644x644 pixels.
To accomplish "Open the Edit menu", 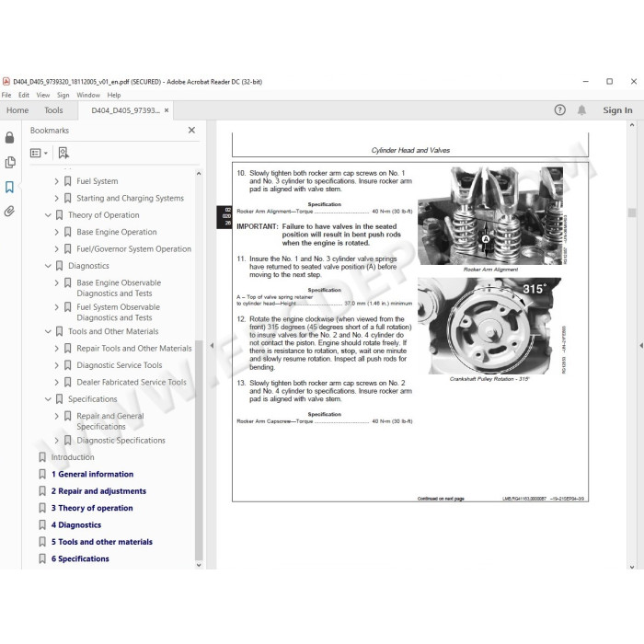I will 24,95.
